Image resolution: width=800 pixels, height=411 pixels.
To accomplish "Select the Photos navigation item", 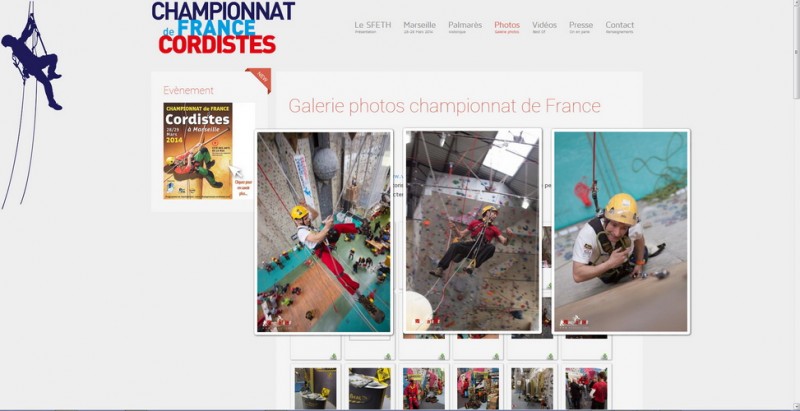I will point(507,27).
